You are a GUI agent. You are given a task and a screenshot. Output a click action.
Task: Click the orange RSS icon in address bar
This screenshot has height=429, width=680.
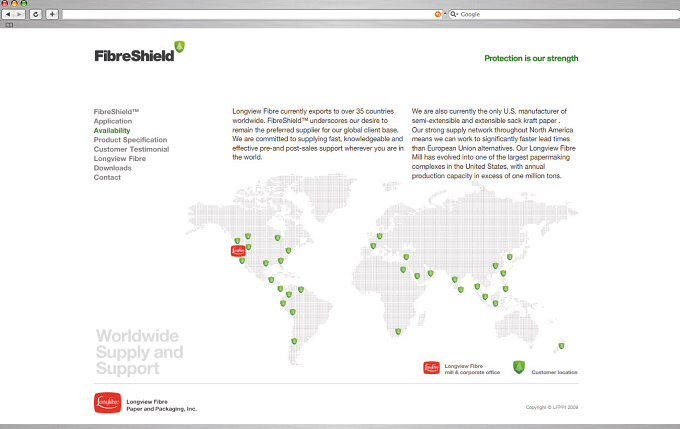[x=438, y=14]
